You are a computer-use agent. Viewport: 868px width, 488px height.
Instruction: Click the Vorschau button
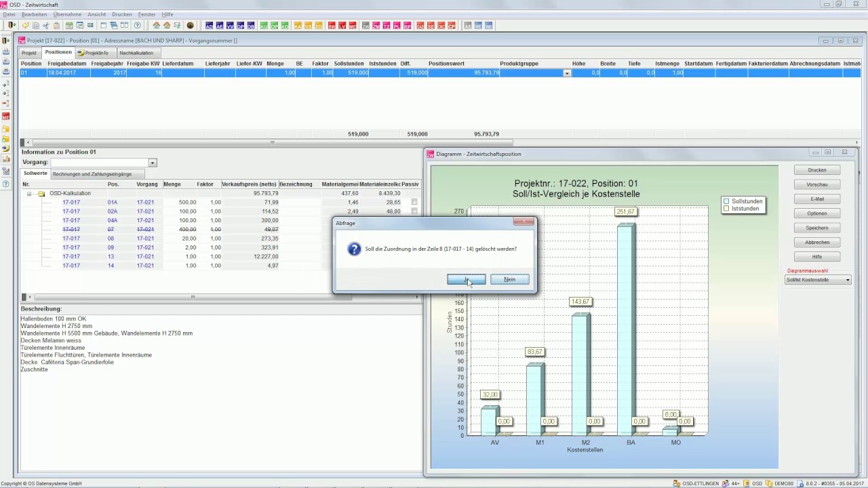tap(817, 184)
